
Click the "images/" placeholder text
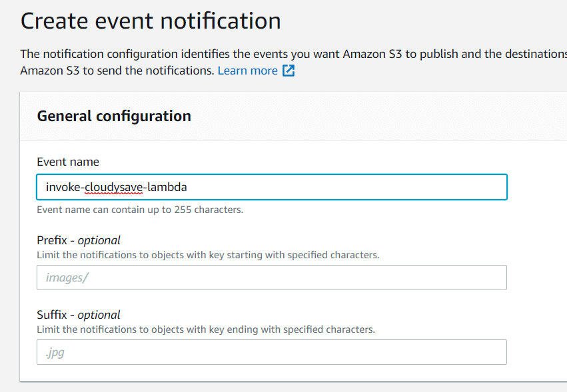pyautogui.click(x=67, y=278)
